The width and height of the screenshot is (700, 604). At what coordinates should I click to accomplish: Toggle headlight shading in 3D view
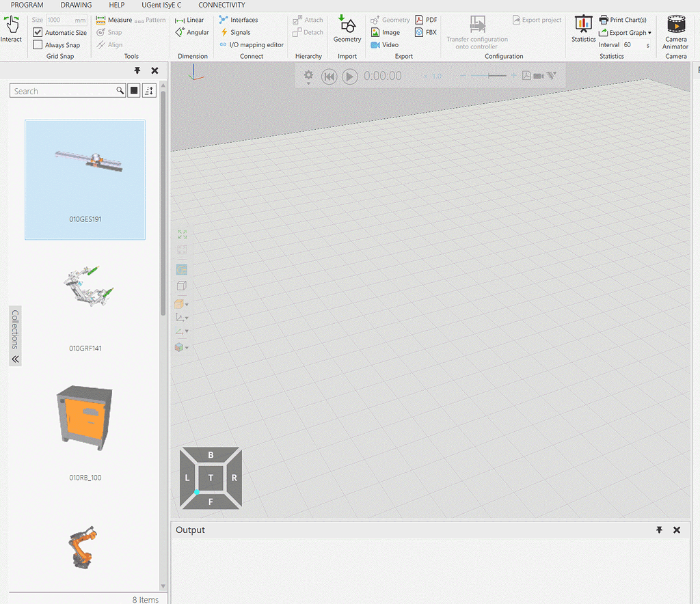[x=182, y=269]
